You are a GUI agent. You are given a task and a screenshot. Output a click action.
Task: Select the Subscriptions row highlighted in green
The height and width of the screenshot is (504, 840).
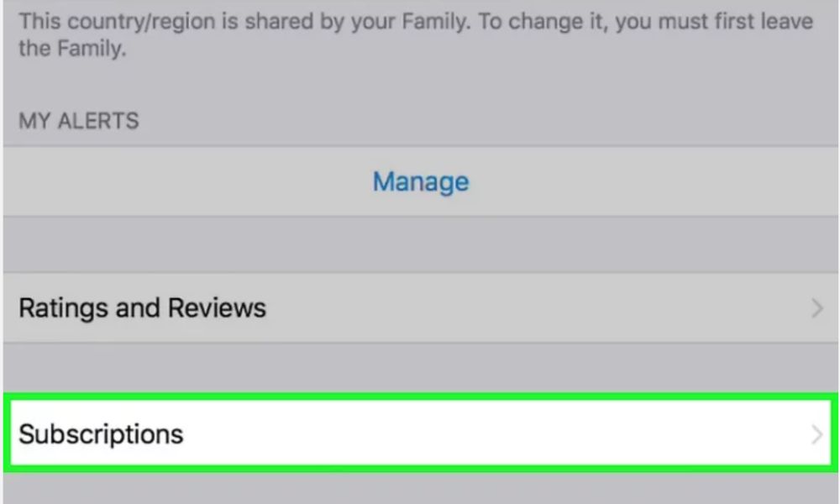pyautogui.click(x=420, y=434)
